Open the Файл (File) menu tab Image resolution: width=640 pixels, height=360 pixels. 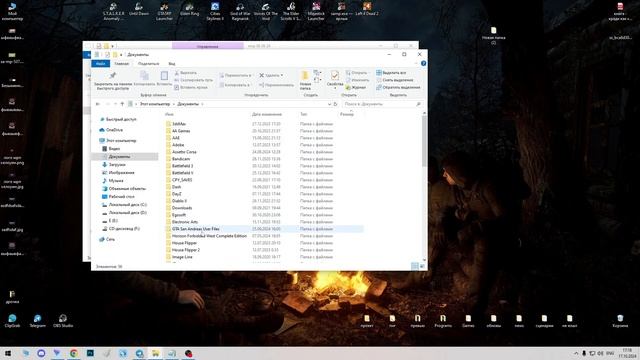point(100,64)
